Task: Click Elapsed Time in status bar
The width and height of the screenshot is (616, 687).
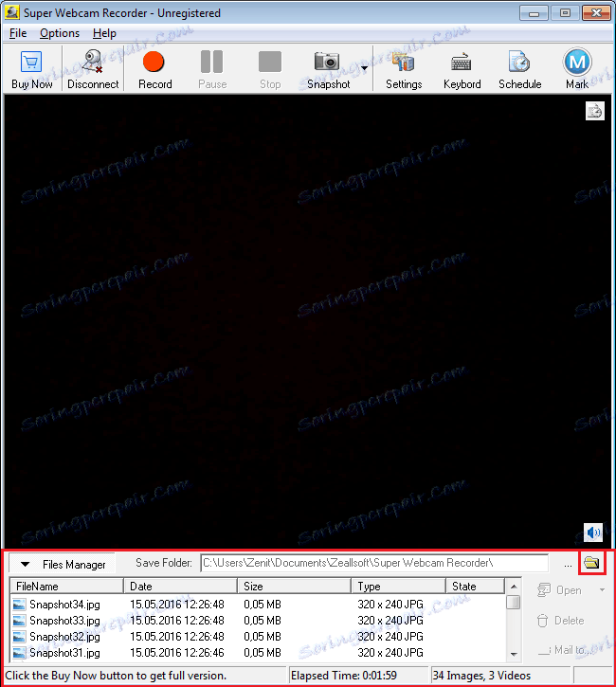Action: 343,676
